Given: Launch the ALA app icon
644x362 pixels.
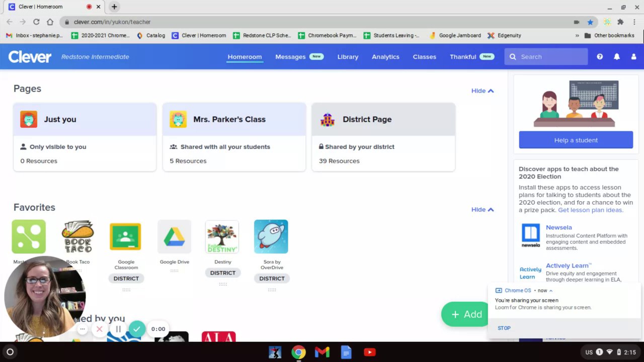Looking at the screenshot, I should click(218, 336).
